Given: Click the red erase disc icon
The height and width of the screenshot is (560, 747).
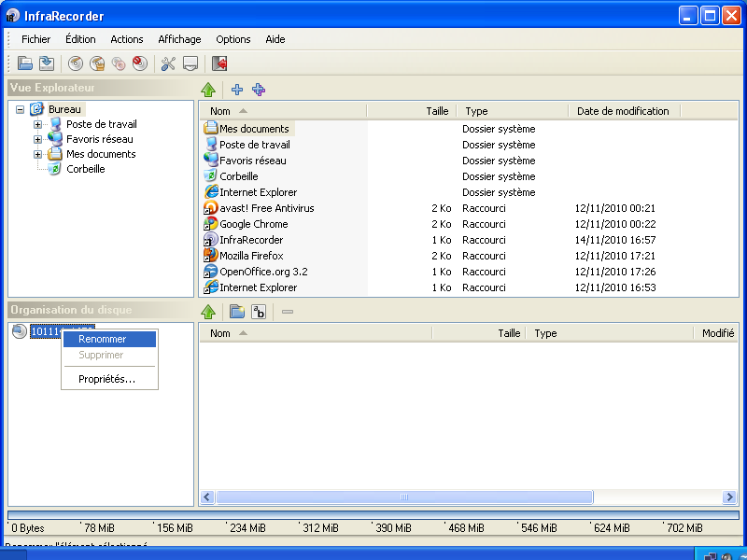Looking at the screenshot, I should point(140,63).
